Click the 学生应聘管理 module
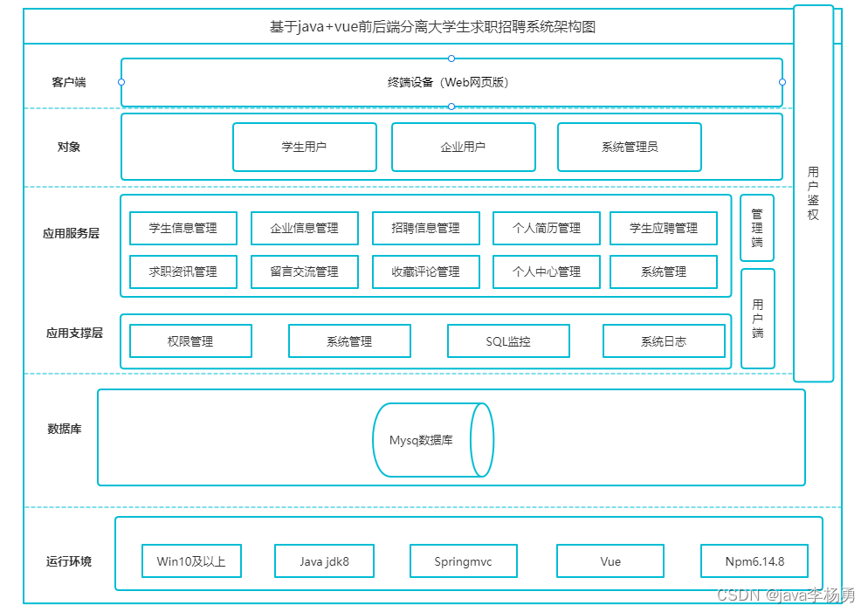This screenshot has width=868, height=612. pyautogui.click(x=663, y=228)
